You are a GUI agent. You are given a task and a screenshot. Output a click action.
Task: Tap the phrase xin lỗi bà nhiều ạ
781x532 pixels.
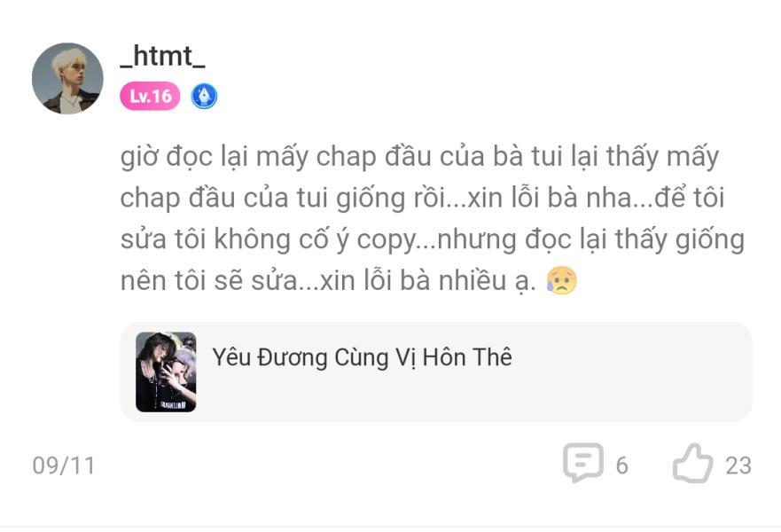[x=428, y=281]
